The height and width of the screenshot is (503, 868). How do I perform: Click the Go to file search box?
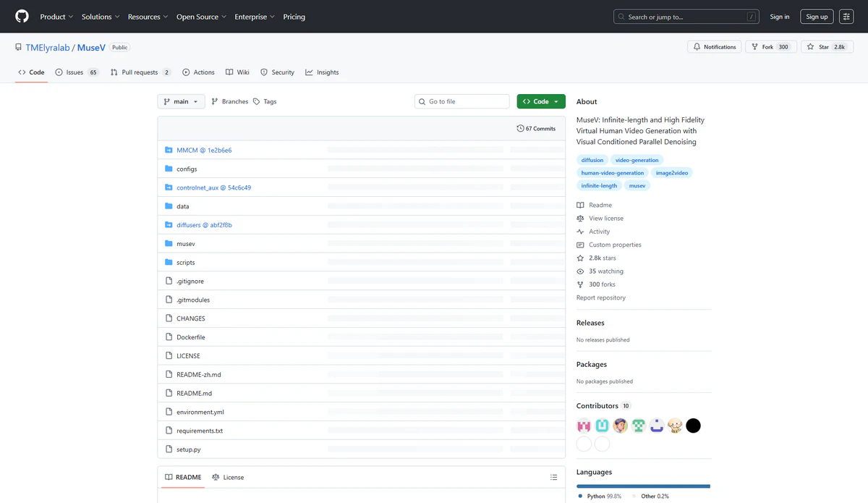(462, 101)
